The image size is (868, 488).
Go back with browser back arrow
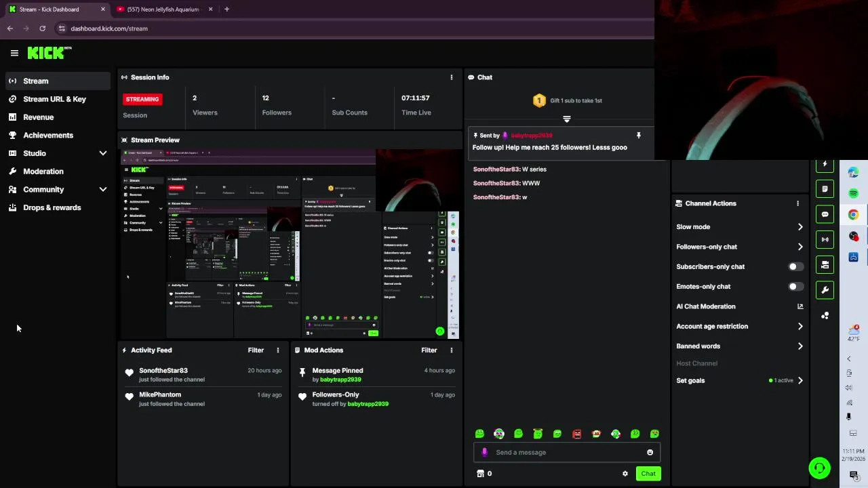click(10, 28)
